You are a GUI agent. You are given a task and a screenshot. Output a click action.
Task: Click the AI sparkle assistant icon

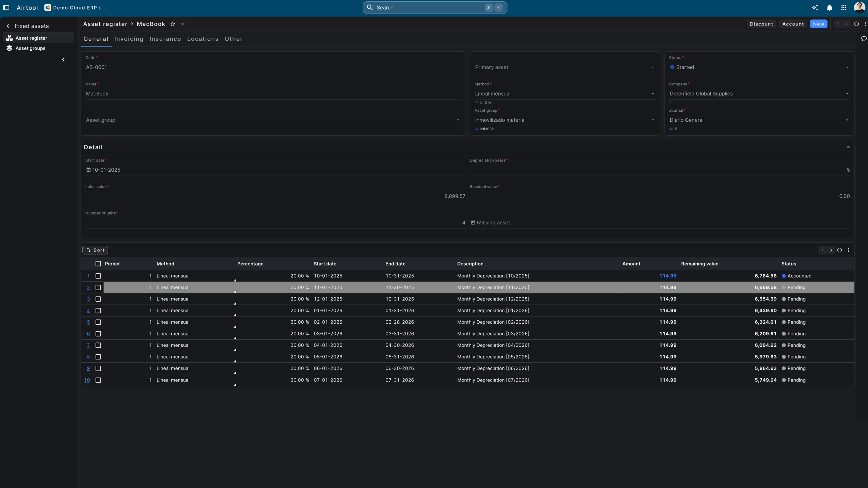[x=815, y=8]
